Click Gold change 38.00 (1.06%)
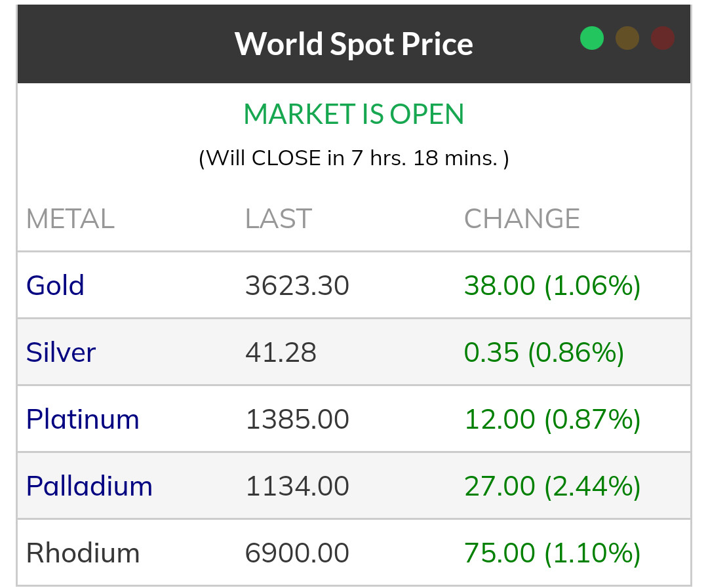This screenshot has height=588, width=708. (x=552, y=286)
